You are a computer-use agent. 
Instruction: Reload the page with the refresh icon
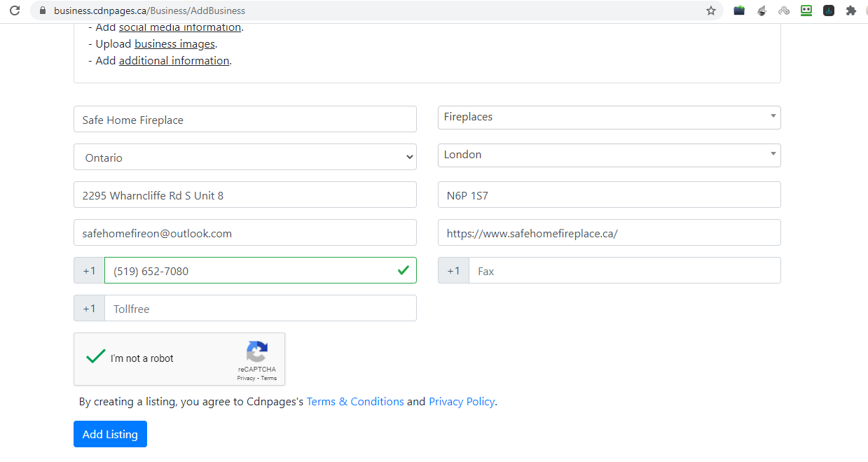(15, 10)
